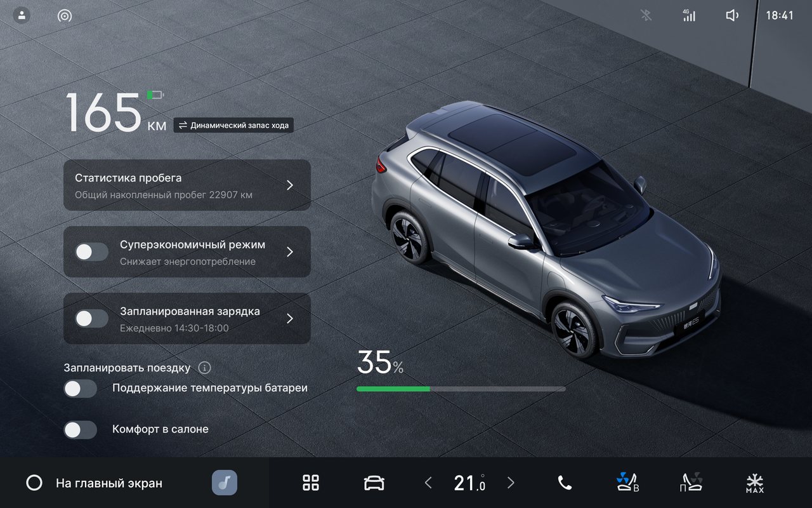Tap the car image

click(x=546, y=230)
